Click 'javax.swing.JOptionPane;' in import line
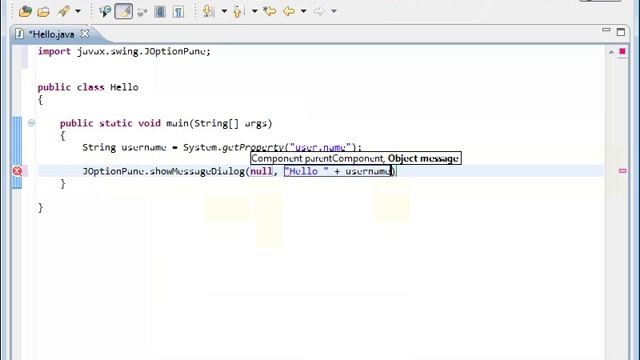640x360 pixels. [x=144, y=51]
